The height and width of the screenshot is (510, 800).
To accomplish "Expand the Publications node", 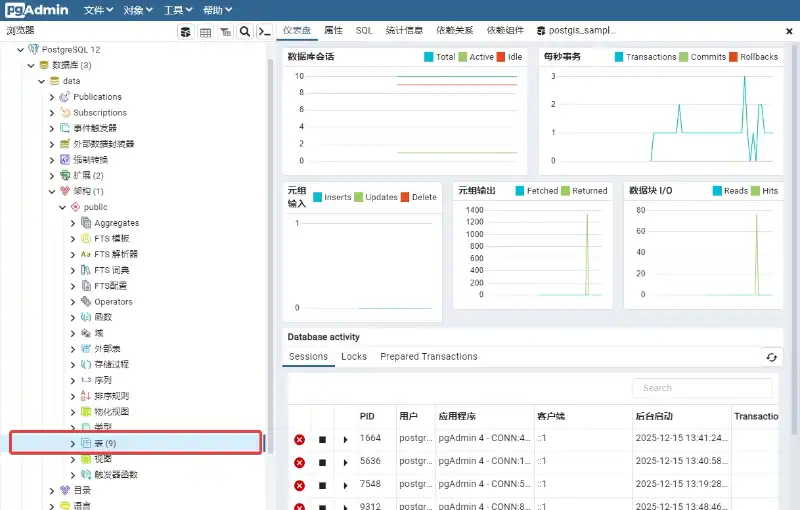I will 52,97.
